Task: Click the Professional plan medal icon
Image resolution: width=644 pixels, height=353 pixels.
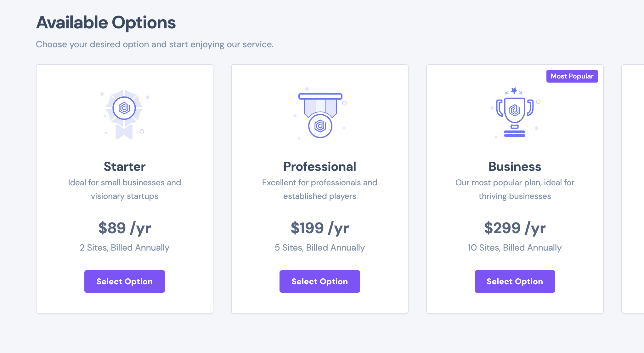Action: (320, 115)
